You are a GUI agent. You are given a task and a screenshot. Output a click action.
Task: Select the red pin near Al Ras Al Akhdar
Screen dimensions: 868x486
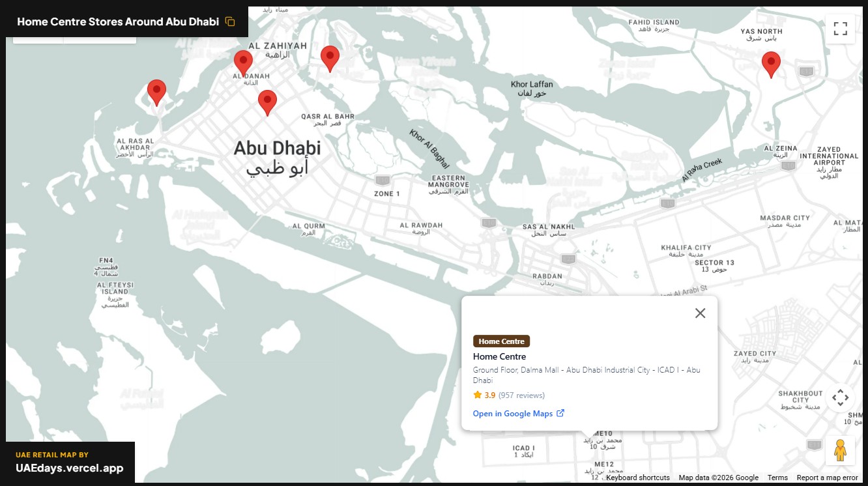tap(156, 93)
